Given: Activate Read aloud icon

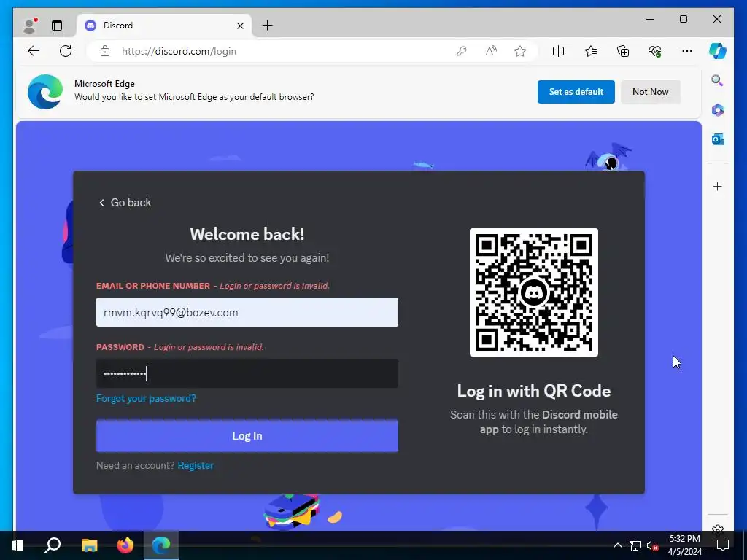Looking at the screenshot, I should pos(491,51).
